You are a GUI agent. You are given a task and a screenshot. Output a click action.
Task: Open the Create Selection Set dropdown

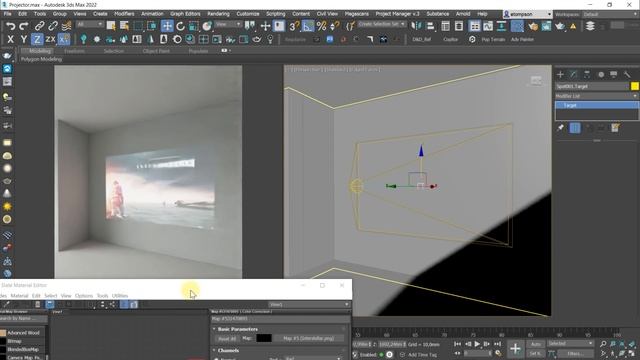click(x=382, y=24)
